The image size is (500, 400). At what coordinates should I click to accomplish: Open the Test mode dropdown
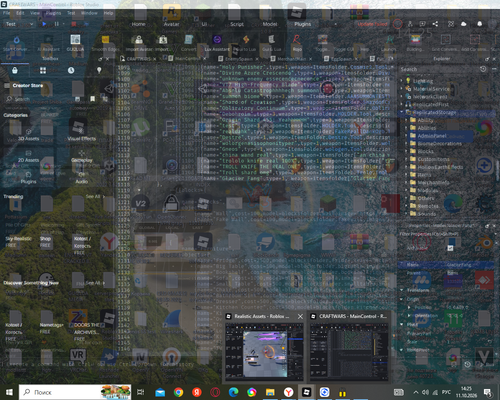(19, 24)
